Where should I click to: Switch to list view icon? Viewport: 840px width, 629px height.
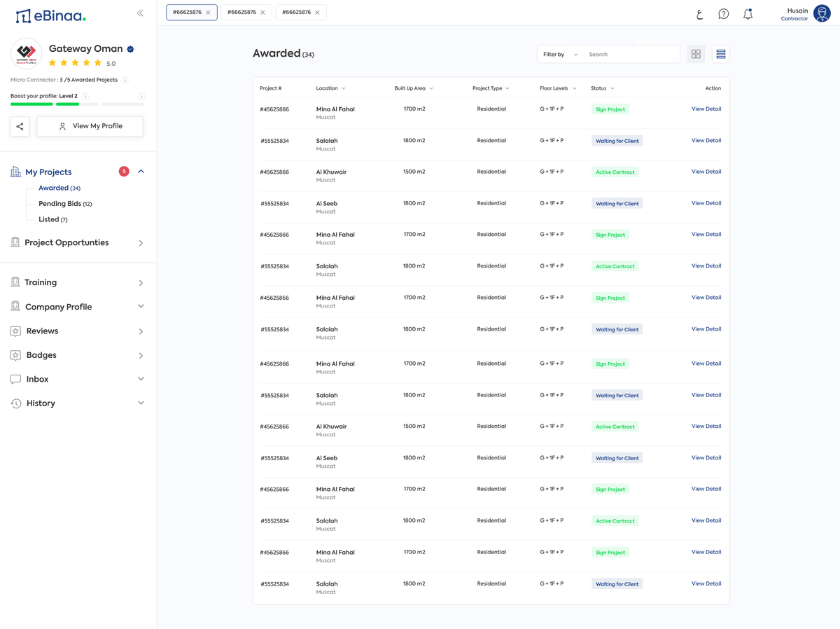tap(721, 54)
